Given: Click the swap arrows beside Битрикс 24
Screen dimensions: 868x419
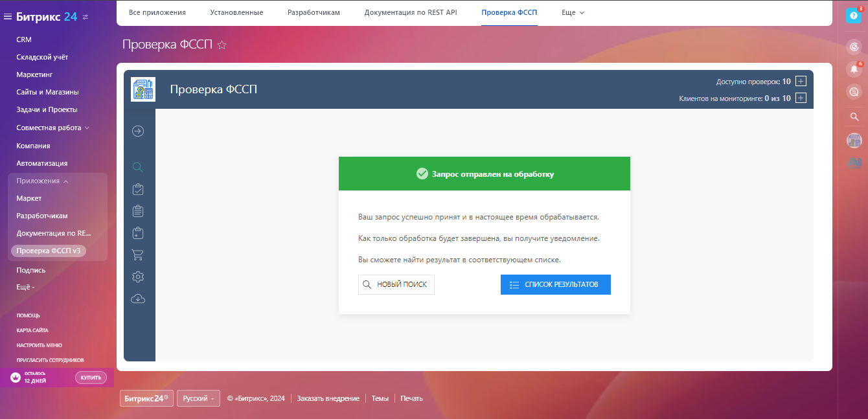Looking at the screenshot, I should coord(86,17).
